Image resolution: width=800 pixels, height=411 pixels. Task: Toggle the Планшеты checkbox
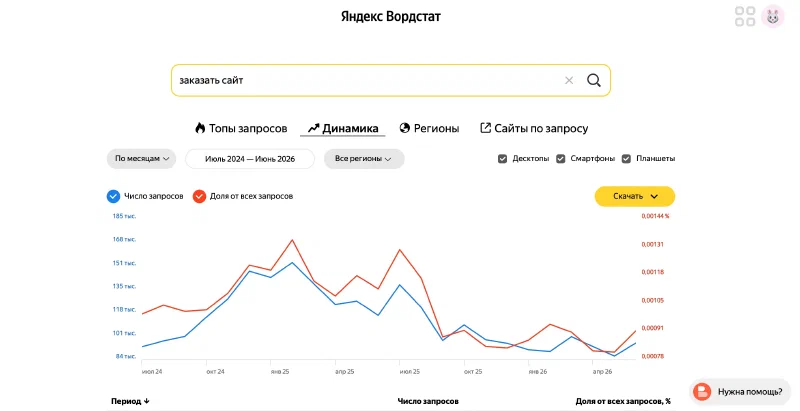(x=627, y=159)
